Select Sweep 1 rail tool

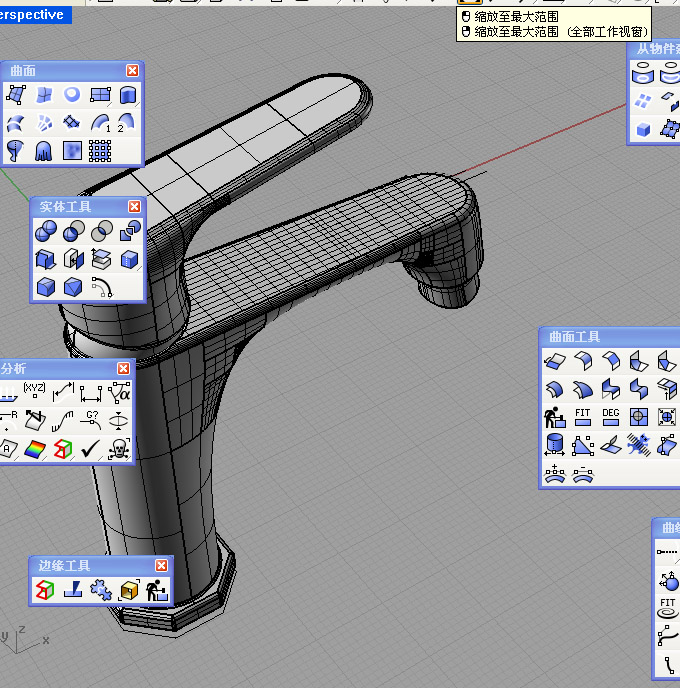coord(100,123)
